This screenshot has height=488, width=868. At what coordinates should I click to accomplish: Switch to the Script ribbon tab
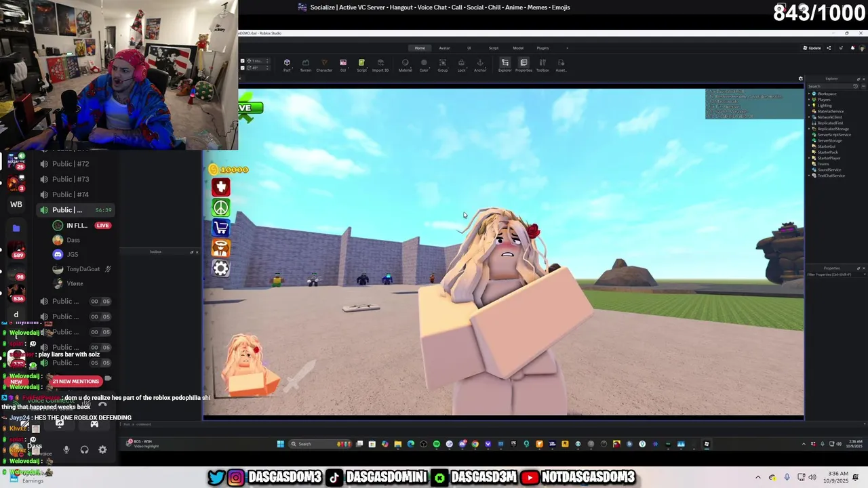click(494, 48)
